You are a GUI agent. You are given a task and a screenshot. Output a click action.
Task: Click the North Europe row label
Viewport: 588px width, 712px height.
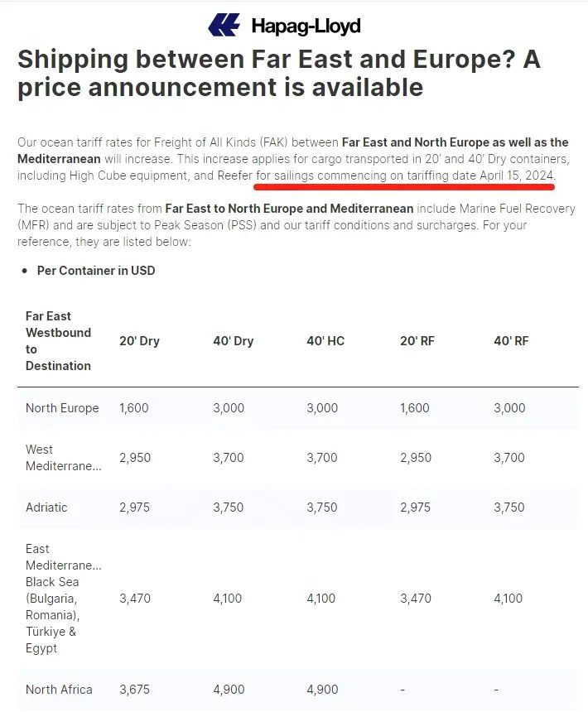(x=62, y=408)
